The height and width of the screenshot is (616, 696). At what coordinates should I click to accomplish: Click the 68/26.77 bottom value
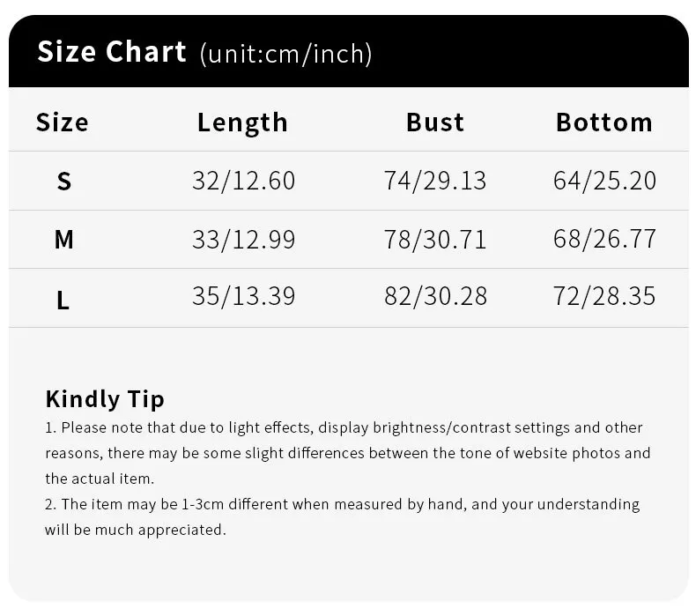pos(604,239)
